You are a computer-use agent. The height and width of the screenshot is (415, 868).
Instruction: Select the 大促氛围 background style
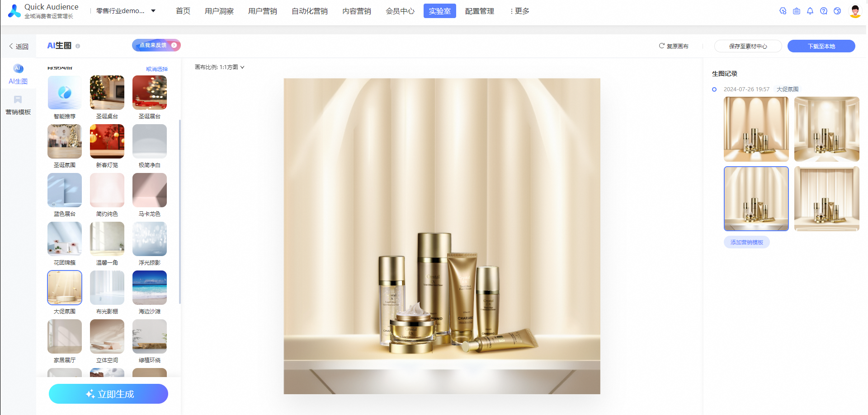point(65,288)
